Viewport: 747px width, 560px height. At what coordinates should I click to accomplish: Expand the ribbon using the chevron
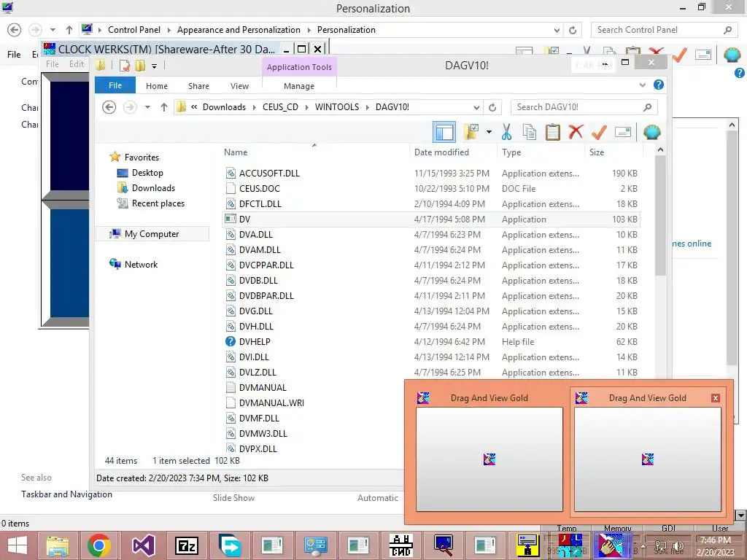(x=642, y=85)
